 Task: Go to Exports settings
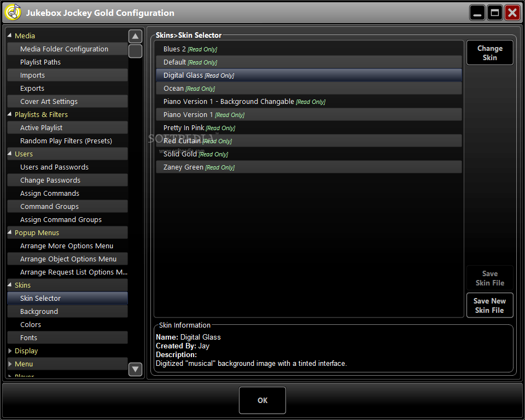coord(67,89)
